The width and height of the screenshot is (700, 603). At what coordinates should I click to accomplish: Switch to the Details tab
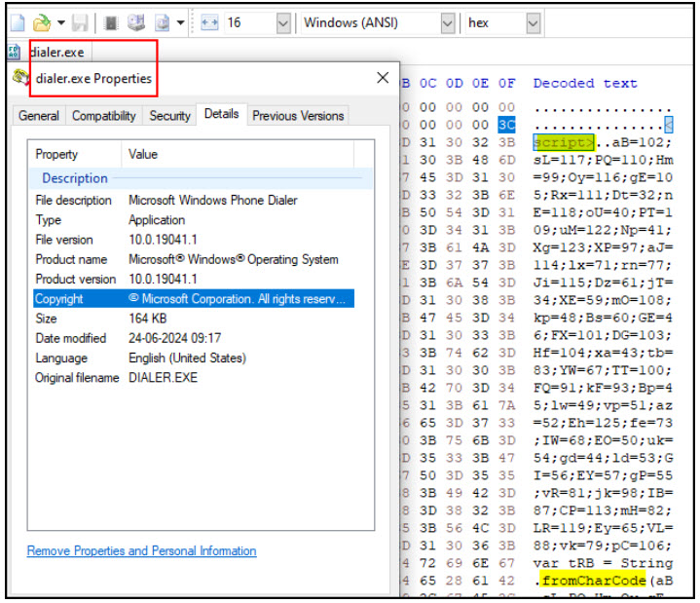[221, 114]
